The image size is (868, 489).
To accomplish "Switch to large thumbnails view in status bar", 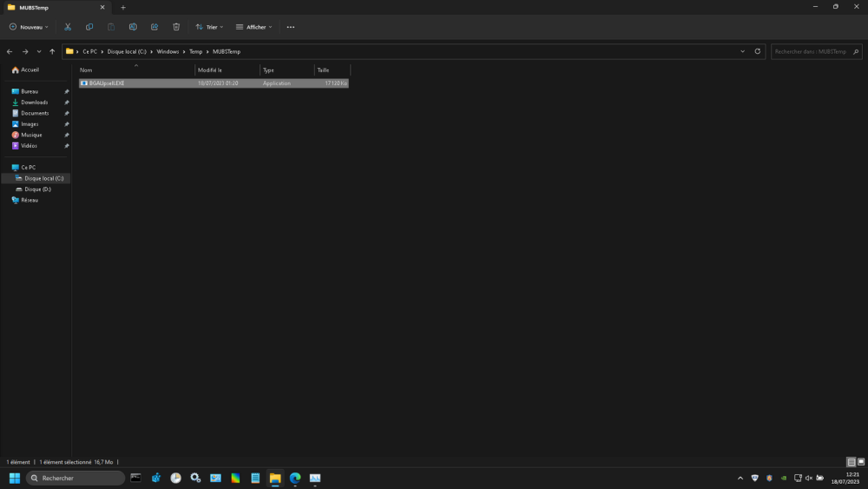I will pos(860,462).
